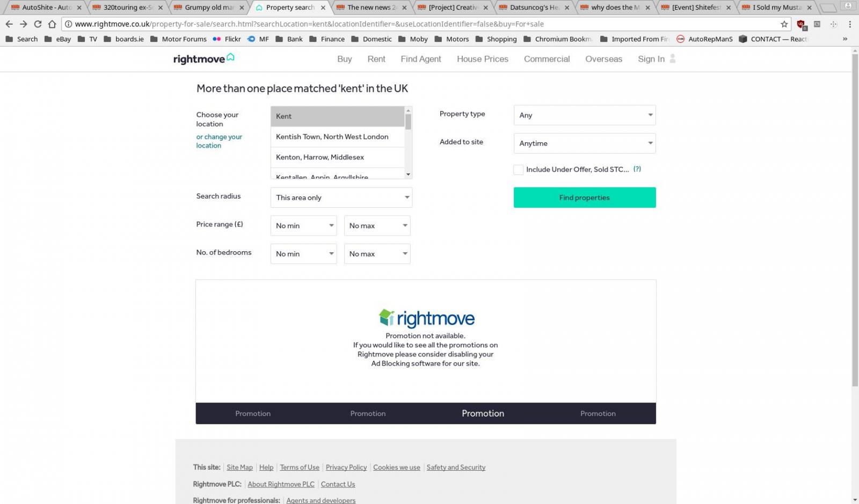Open the Terms of Use link
The height and width of the screenshot is (504, 859).
300,468
